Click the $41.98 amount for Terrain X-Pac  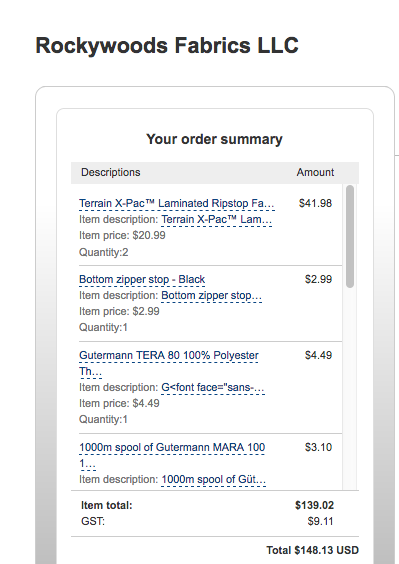(x=316, y=203)
